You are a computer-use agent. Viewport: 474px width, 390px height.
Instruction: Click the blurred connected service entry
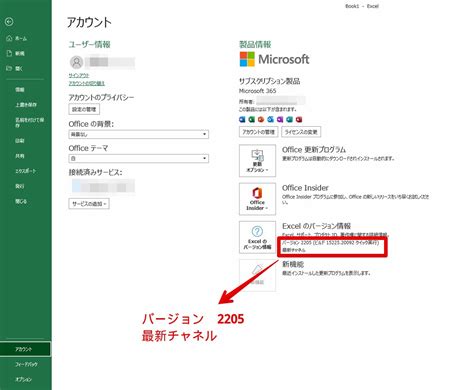[x=103, y=186]
